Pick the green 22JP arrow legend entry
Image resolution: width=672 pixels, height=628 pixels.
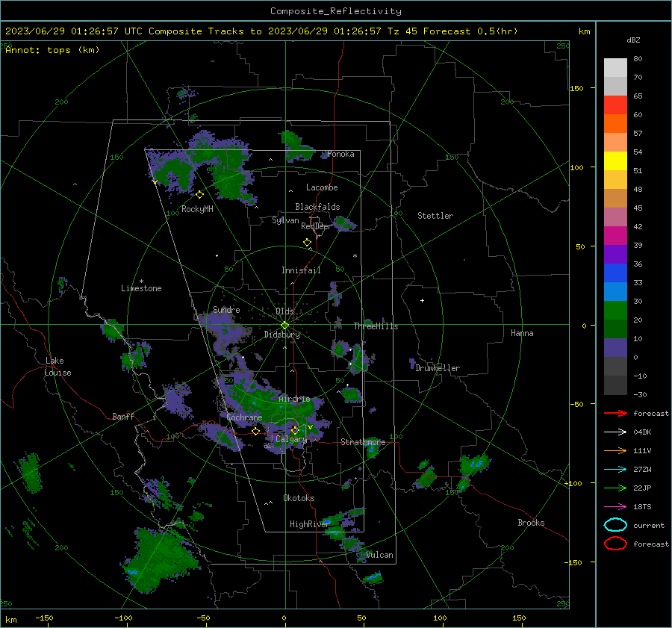(615, 488)
